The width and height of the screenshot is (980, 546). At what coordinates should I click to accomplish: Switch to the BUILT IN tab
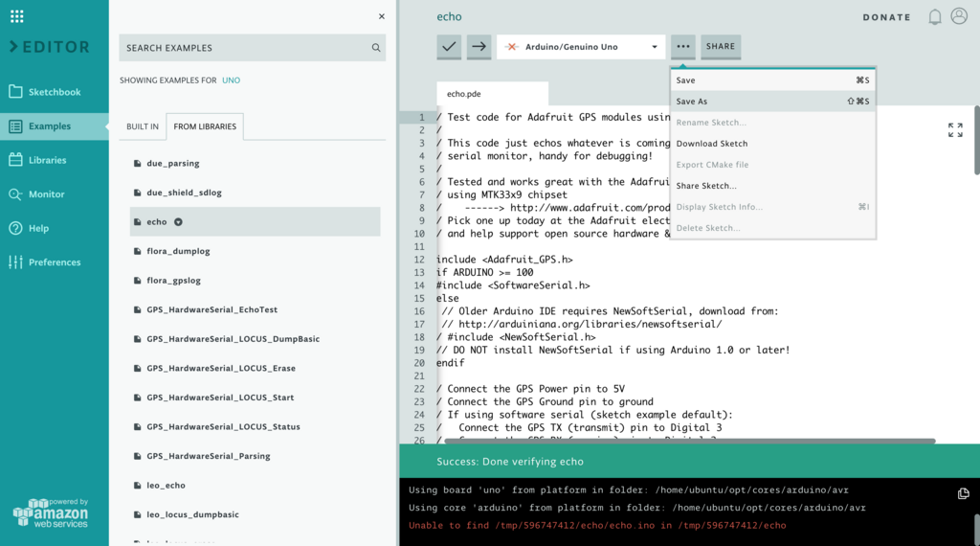pos(143,126)
